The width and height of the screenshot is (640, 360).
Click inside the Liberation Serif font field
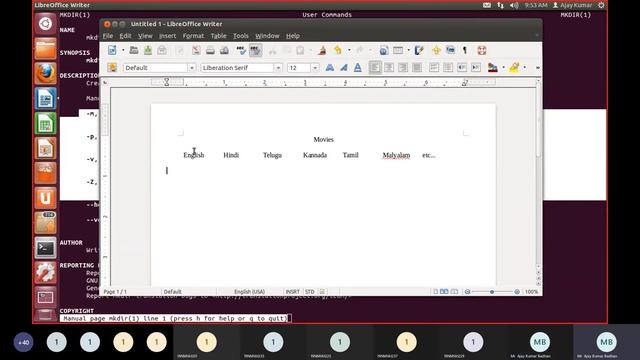(237, 68)
